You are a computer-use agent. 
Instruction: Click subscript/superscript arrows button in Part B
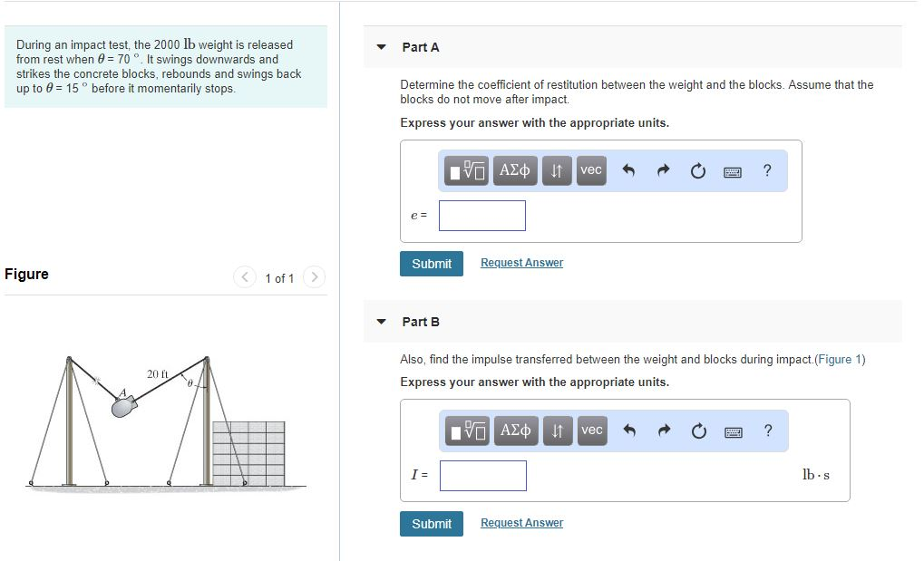click(x=558, y=430)
